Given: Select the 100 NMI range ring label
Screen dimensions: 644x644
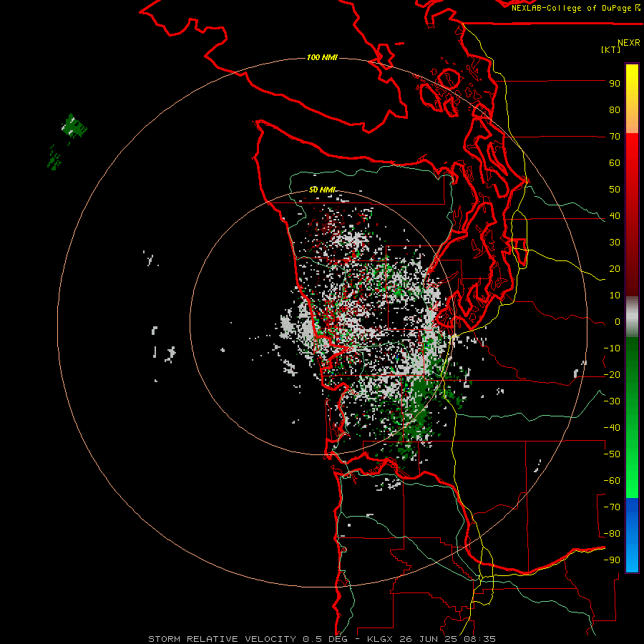Looking at the screenshot, I should point(323,57).
